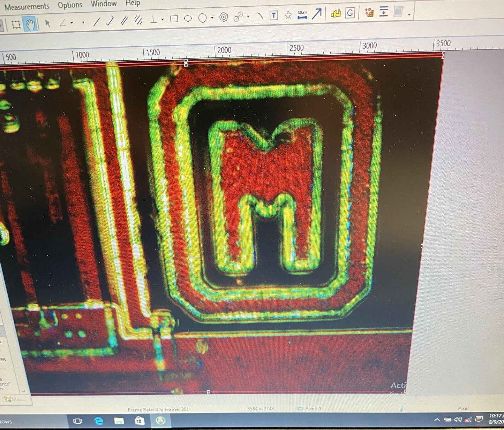This screenshot has width=504, height=430.
Task: Select the point measurement tool
Action: tap(83, 23)
